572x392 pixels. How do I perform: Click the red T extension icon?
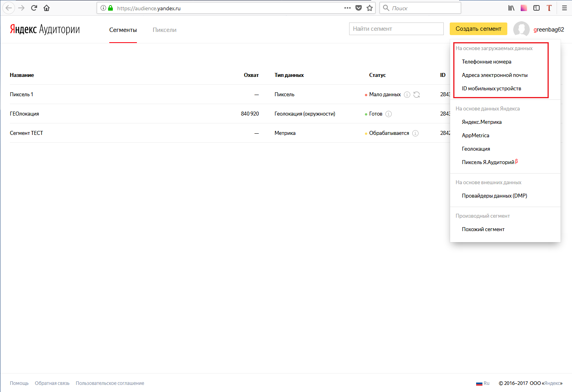[549, 8]
